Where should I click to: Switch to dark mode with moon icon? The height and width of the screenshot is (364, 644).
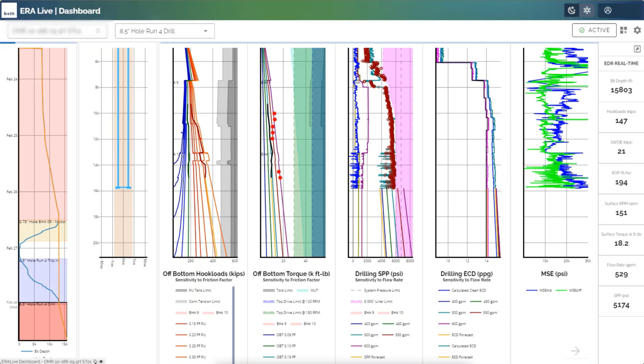pyautogui.click(x=571, y=10)
